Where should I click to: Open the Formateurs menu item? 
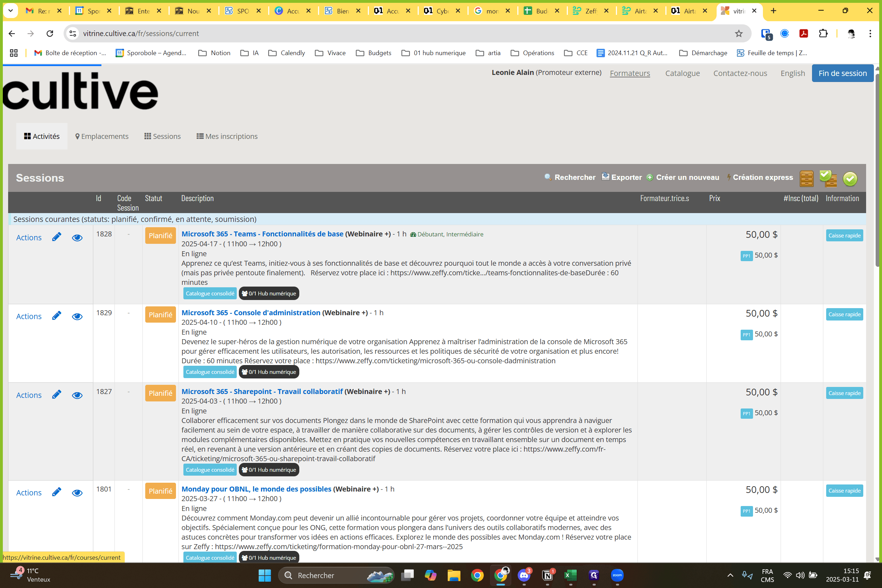pos(630,73)
